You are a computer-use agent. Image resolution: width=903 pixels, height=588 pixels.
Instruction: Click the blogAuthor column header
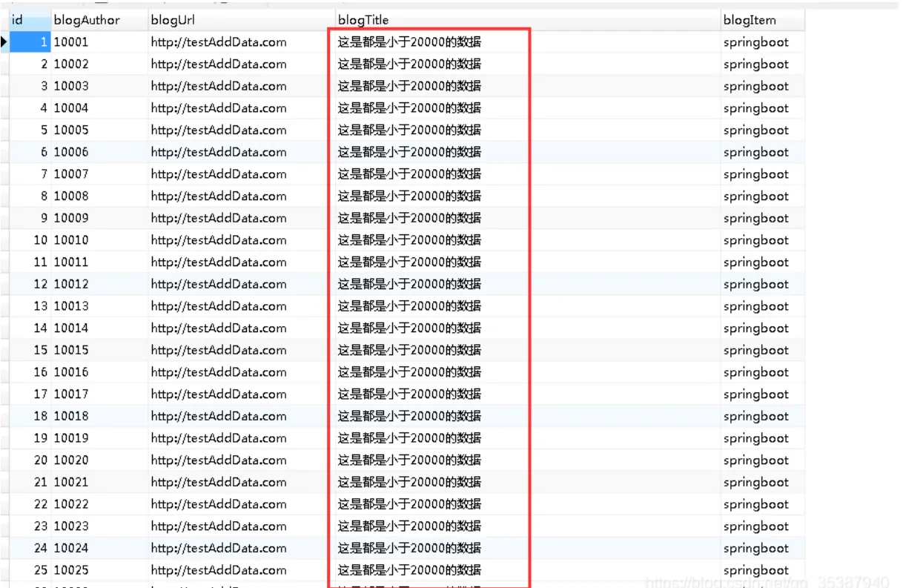point(99,20)
